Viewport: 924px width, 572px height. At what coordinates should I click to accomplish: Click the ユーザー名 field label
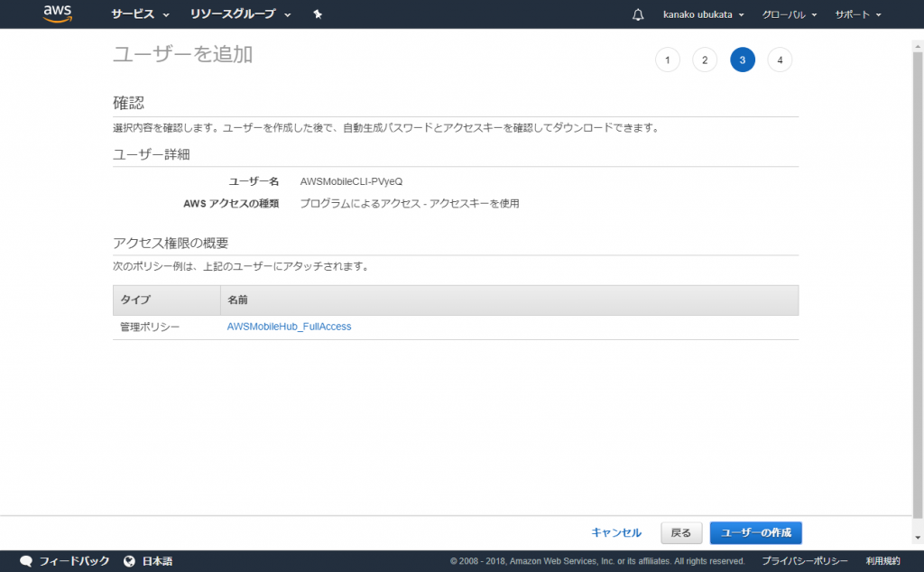[254, 181]
